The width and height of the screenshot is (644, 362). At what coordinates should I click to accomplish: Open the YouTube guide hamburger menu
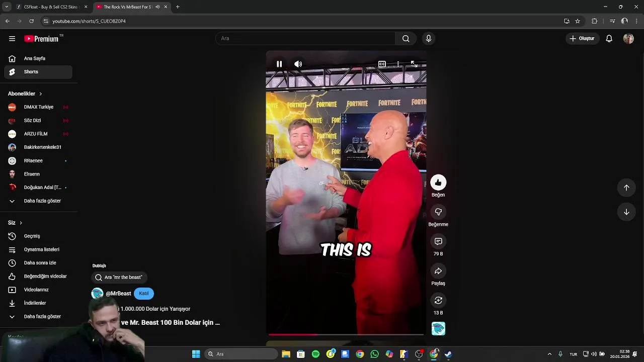click(x=12, y=39)
